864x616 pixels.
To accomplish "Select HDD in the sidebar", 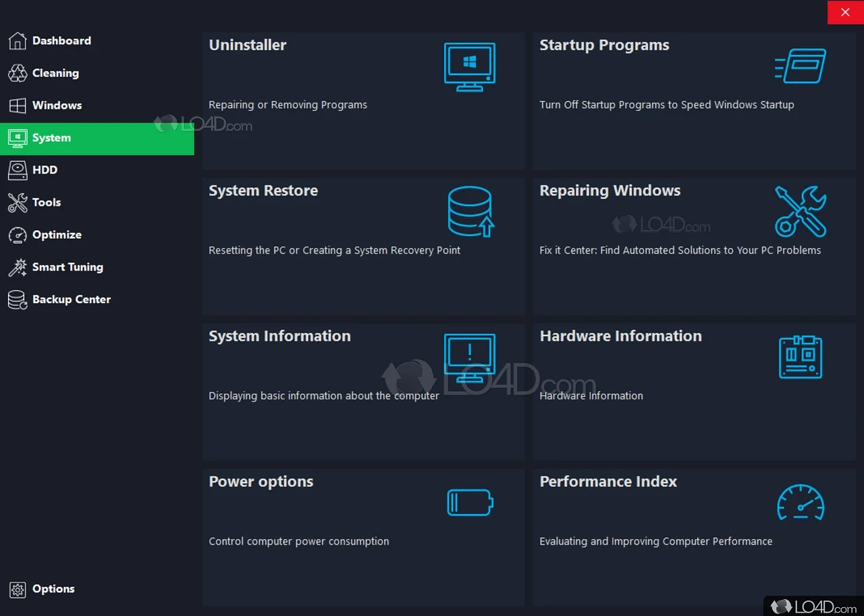I will [45, 170].
